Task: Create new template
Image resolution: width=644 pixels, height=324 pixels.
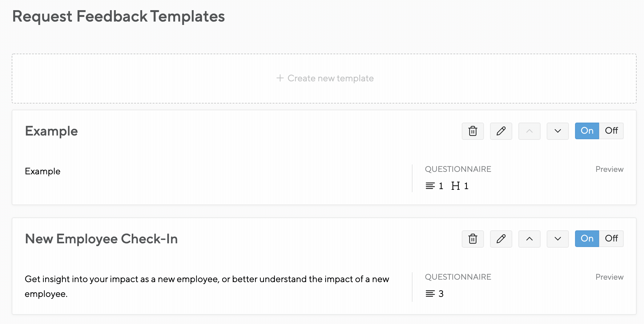Action: [324, 79]
